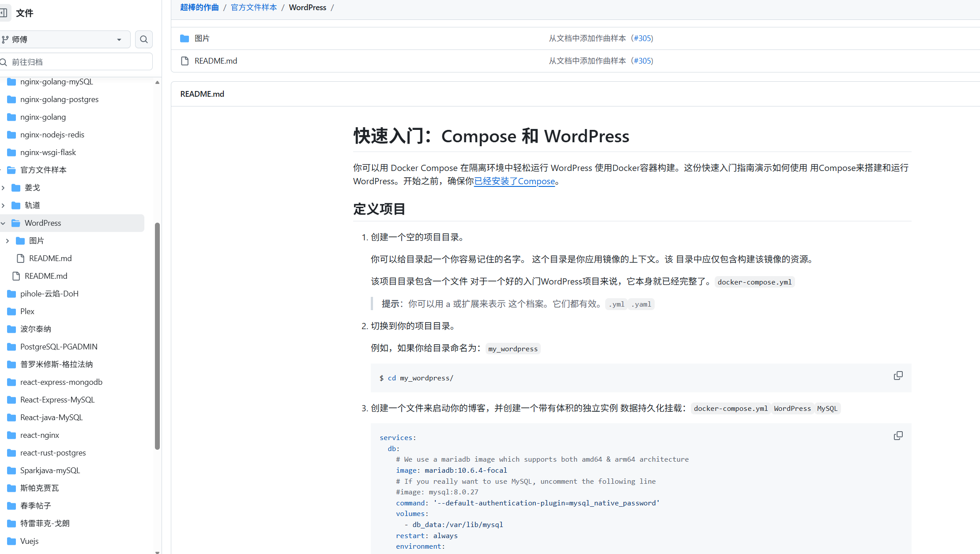The width and height of the screenshot is (980, 554).
Task: Click the 前往归档 search field
Action: 75,61
